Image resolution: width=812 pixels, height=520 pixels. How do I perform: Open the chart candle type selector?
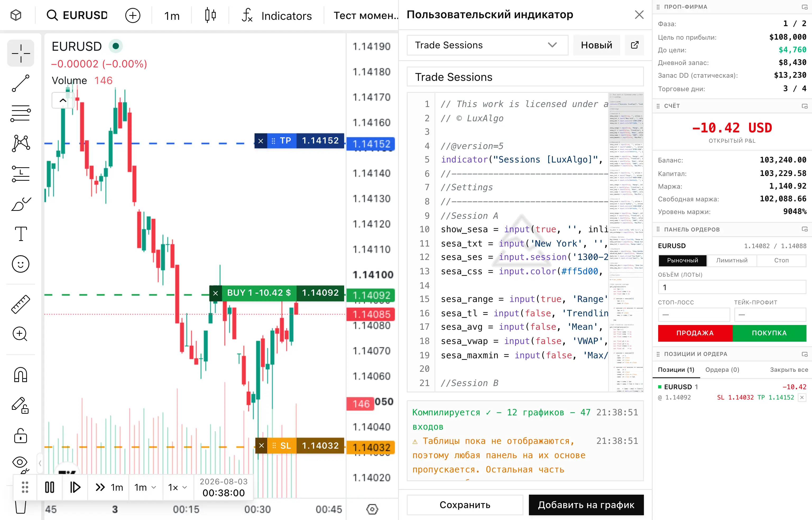click(210, 16)
